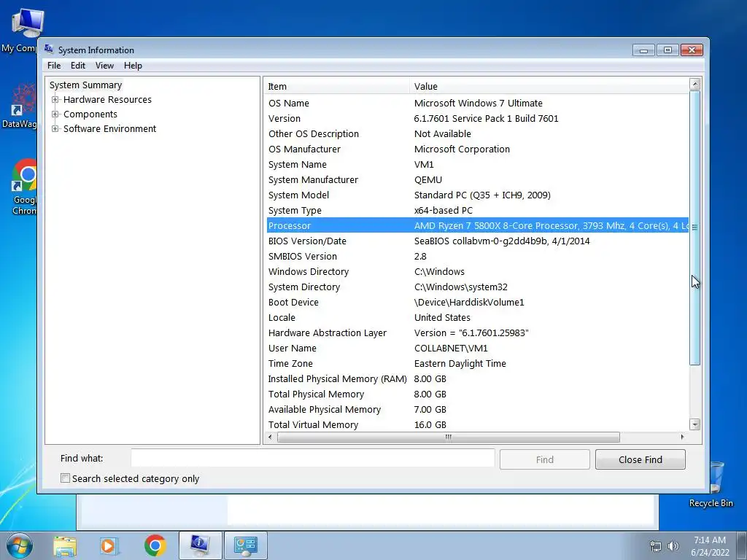
Task: Open the Help menu
Action: (133, 65)
